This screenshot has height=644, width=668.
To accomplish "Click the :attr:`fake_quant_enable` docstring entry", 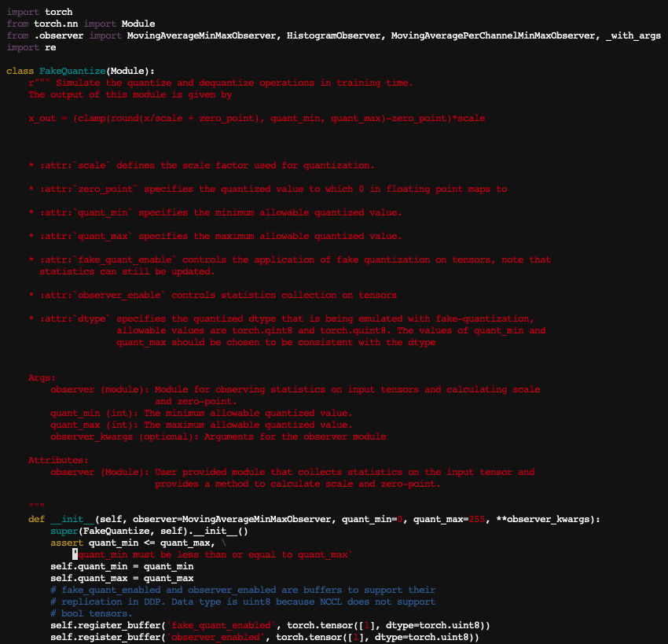I will coord(289,260).
